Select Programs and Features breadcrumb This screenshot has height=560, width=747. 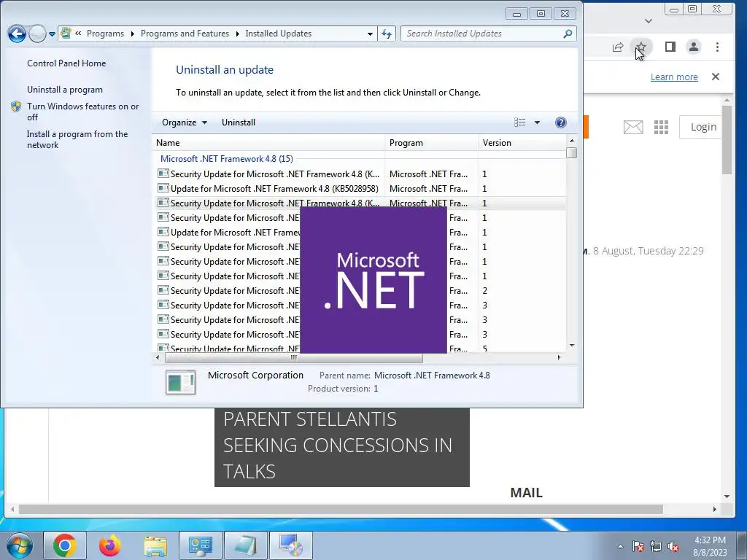click(185, 34)
